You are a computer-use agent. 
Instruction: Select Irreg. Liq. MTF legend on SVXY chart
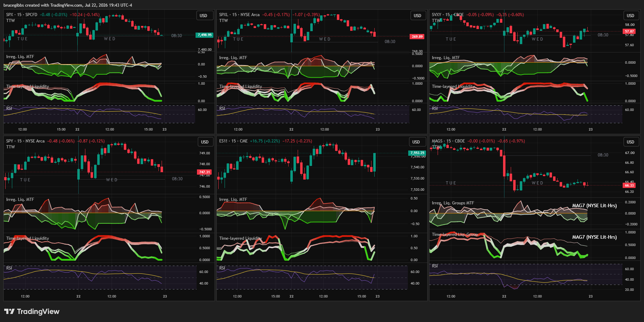446,58
